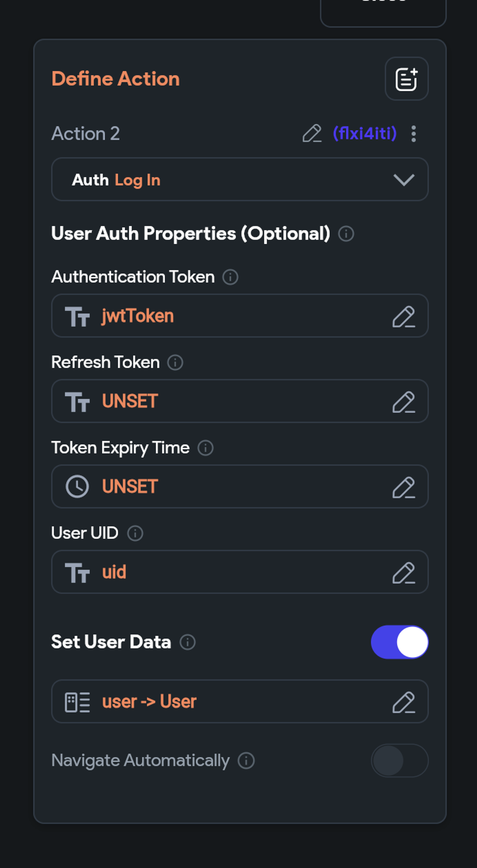The height and width of the screenshot is (868, 477).
Task: Select the uid User UID field
Action: point(240,572)
